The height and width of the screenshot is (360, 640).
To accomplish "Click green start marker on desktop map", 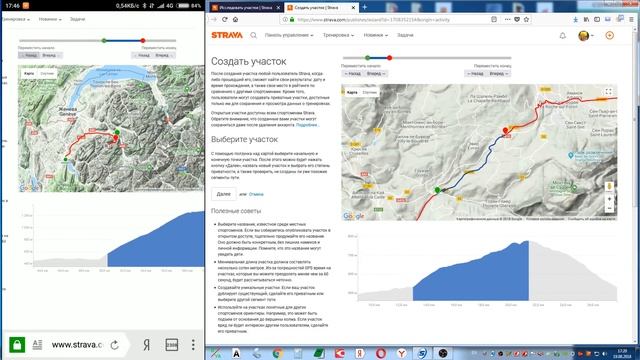I will coord(438,190).
